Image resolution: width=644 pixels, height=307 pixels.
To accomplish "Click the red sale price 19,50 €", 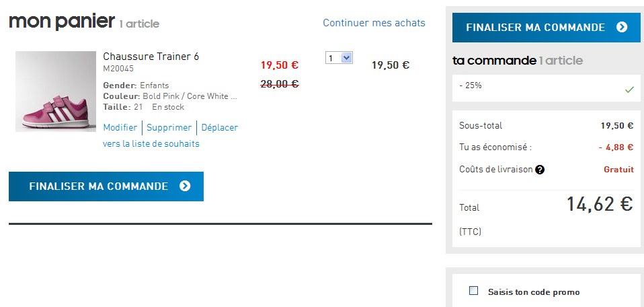I will (x=279, y=65).
